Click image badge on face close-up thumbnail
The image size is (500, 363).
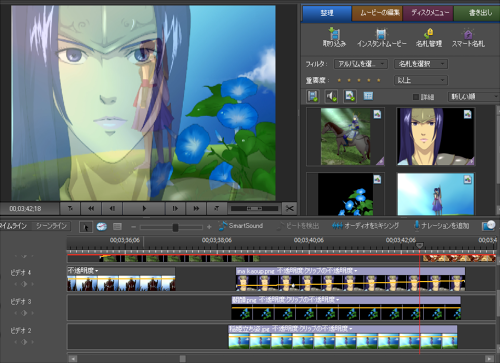click(x=468, y=114)
